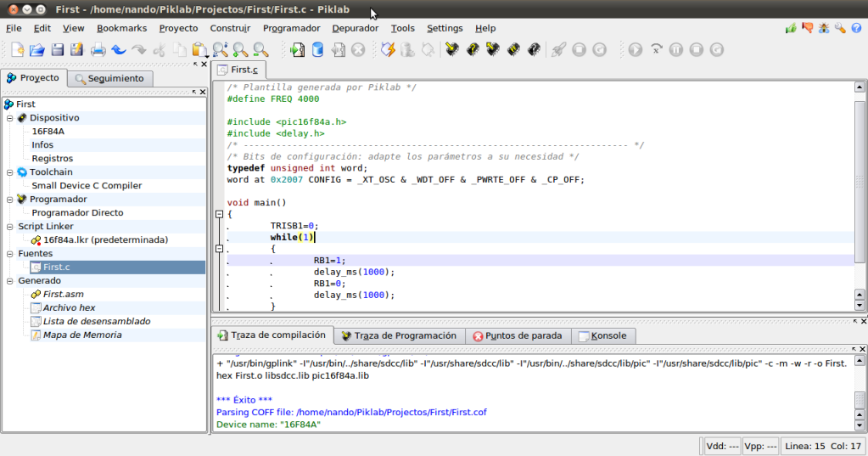868x456 pixels.
Task: Click the blue Undo arrow icon
Action: click(x=119, y=50)
